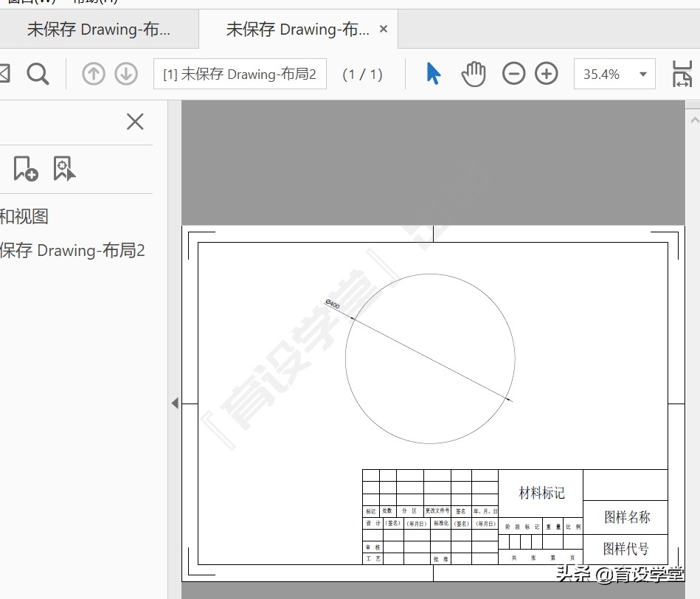700x599 pixels.
Task: Click the find bookmark icon
Action: click(x=64, y=169)
